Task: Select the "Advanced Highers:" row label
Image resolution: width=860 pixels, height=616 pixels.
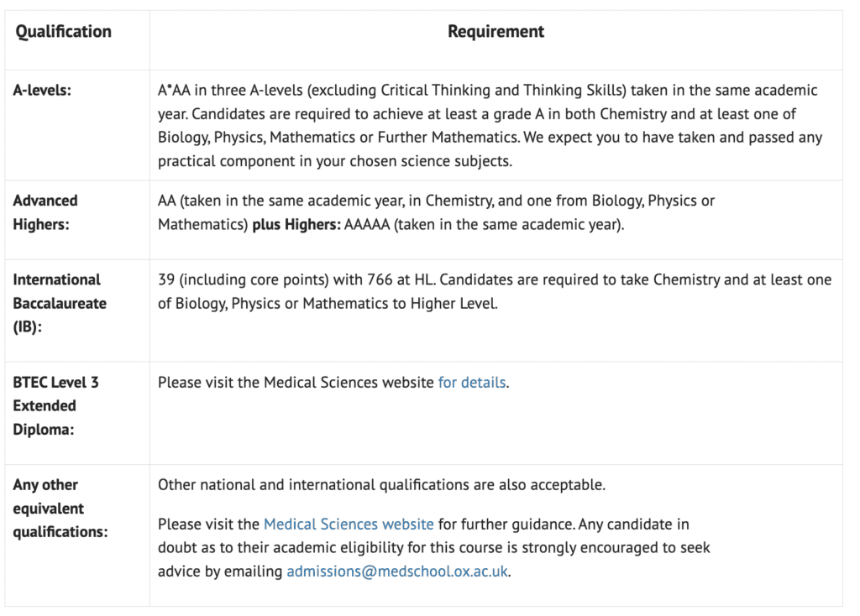Action: [45, 212]
